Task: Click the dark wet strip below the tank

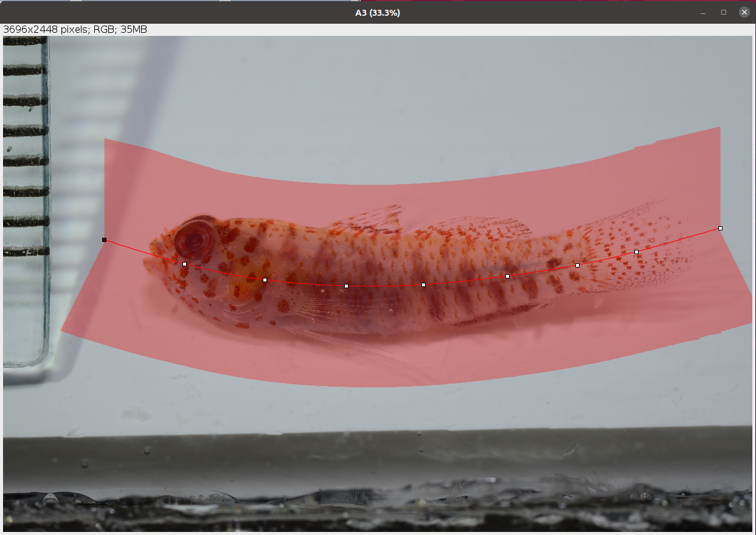Action: pyautogui.click(x=377, y=511)
